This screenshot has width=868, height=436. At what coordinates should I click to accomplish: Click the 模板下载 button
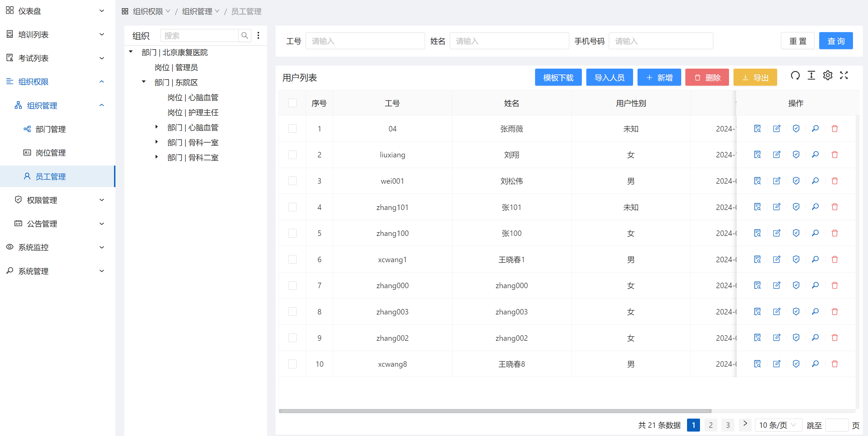point(558,78)
